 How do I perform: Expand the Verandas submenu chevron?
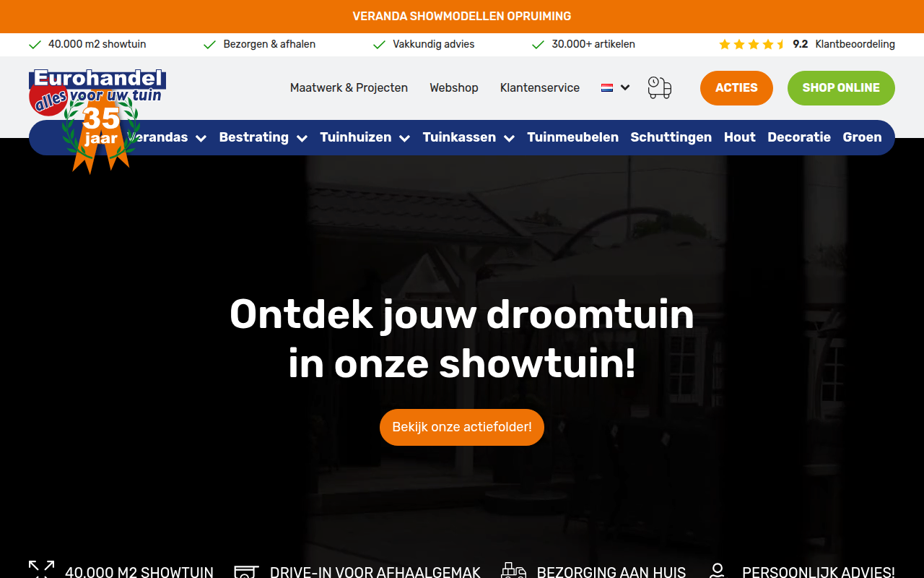coord(201,138)
